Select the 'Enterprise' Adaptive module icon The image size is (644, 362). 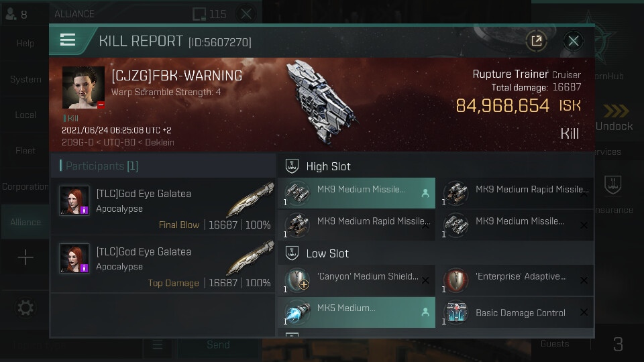coord(456,280)
